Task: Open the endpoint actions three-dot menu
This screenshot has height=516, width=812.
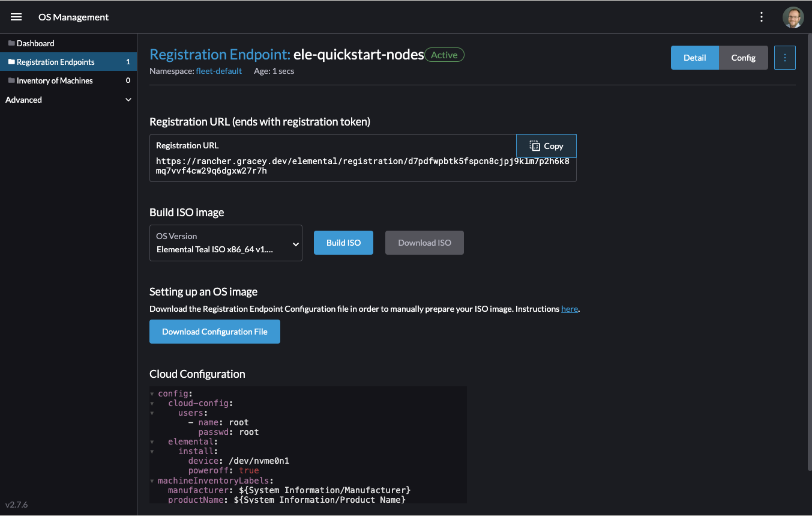Action: tap(785, 58)
